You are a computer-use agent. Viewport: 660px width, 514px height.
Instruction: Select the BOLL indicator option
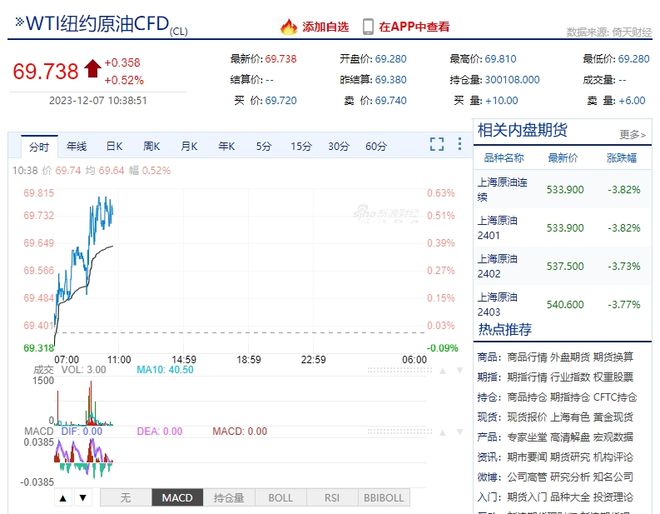tap(280, 498)
